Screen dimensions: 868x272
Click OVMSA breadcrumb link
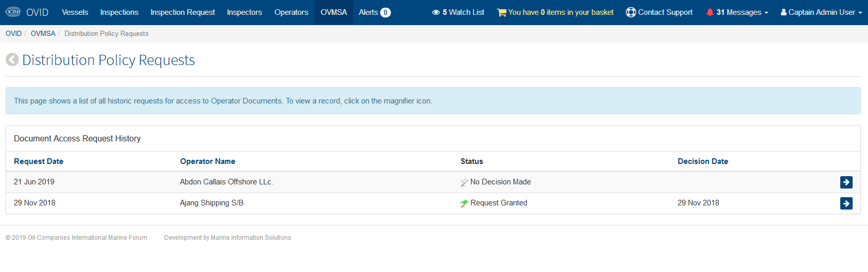[x=43, y=33]
